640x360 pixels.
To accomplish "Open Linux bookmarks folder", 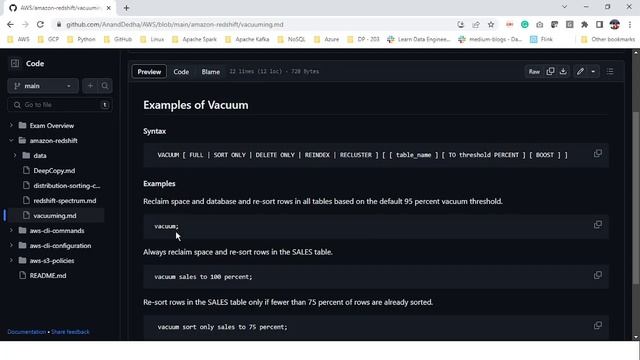I will (151, 39).
